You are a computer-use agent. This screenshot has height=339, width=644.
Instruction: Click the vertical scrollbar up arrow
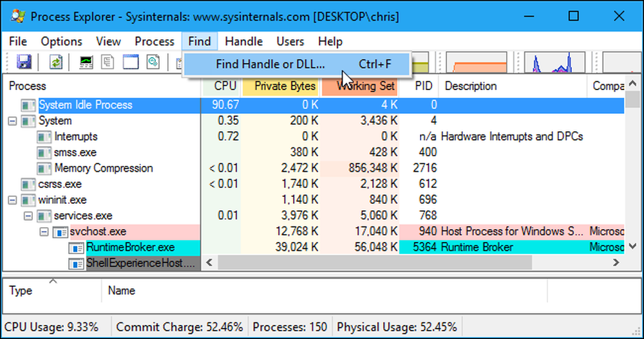click(633, 84)
